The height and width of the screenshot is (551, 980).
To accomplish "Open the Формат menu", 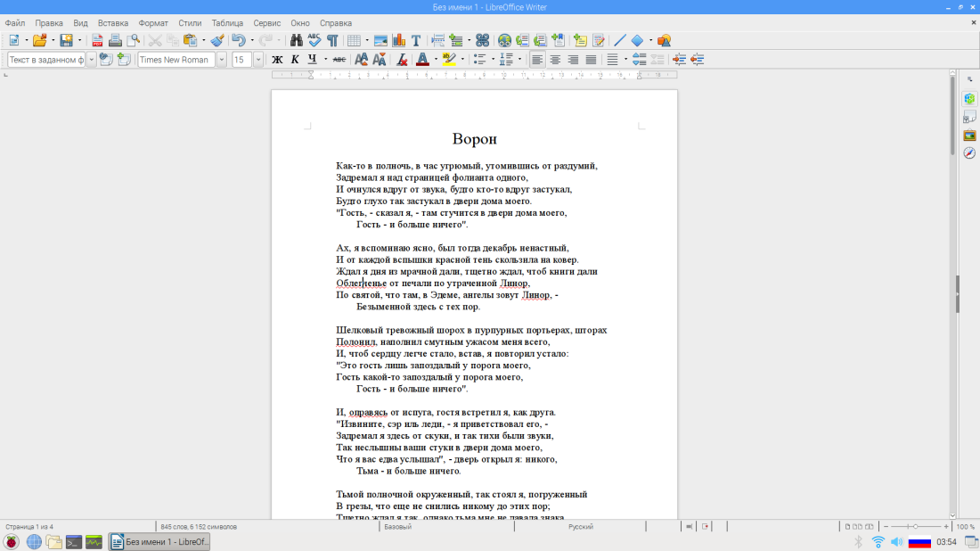I will [x=153, y=22].
